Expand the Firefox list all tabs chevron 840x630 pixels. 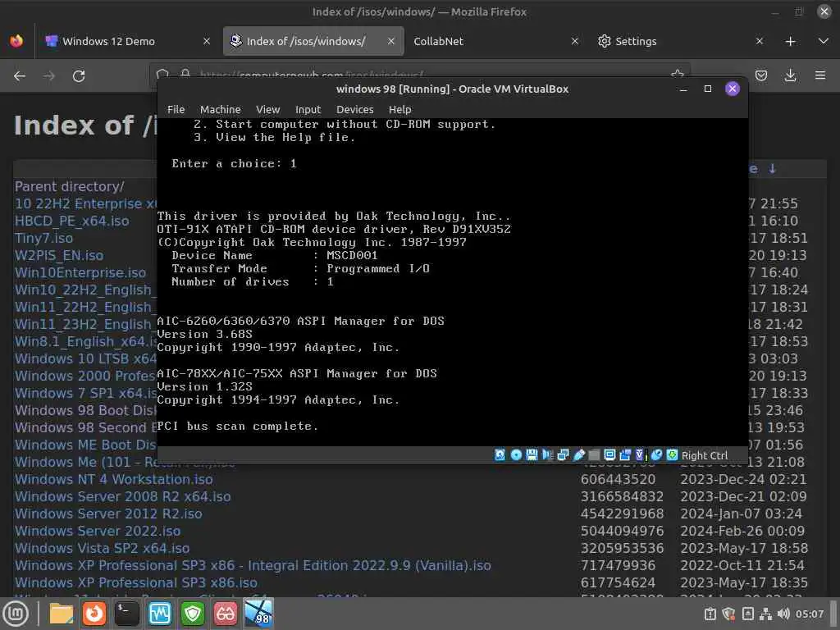click(x=824, y=41)
